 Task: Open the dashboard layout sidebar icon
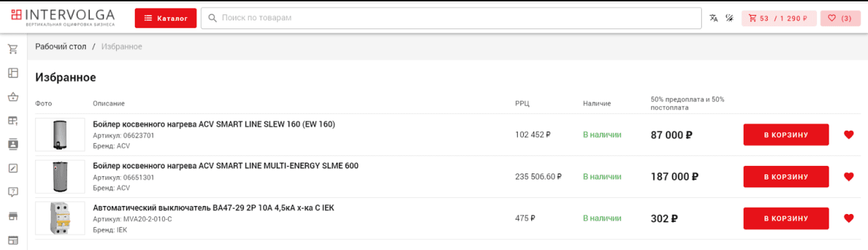[12, 72]
